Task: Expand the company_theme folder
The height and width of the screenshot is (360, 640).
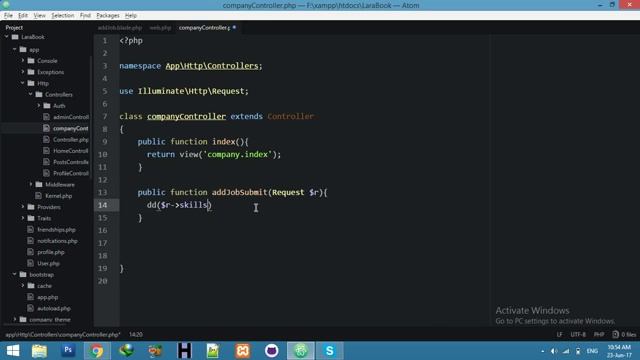Action: click(x=15, y=320)
